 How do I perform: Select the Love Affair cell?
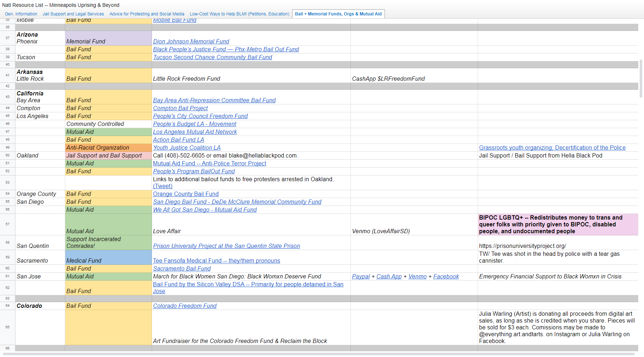251,225
